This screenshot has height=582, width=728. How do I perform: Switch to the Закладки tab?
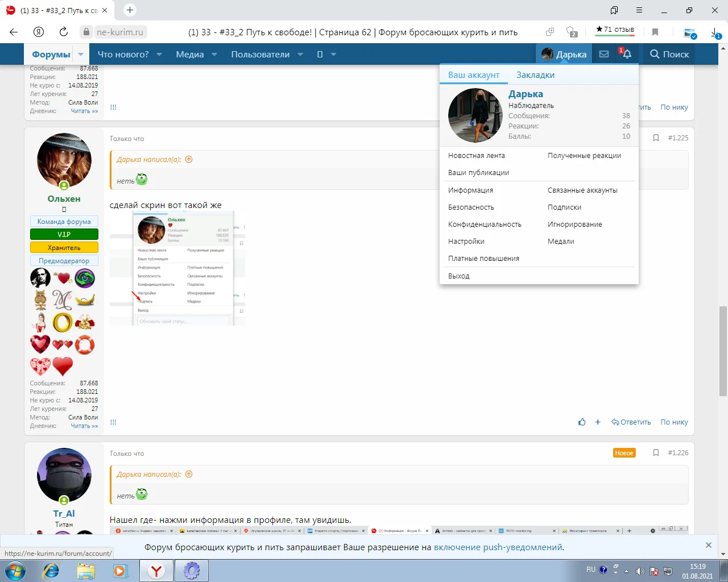(x=535, y=75)
